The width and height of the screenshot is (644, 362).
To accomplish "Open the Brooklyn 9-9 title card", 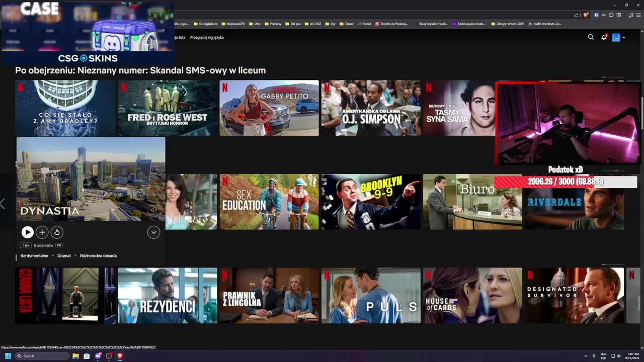I will [371, 202].
